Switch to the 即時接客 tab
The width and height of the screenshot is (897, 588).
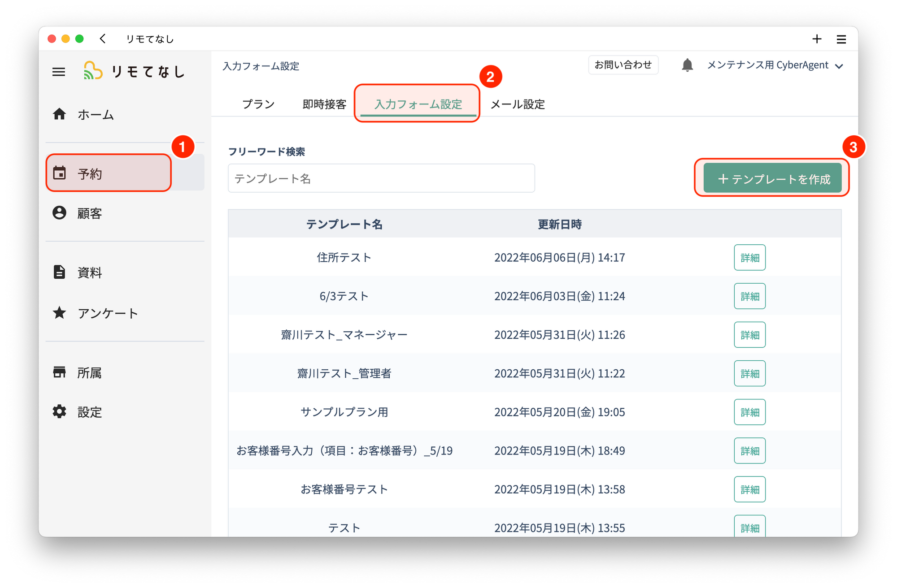[324, 104]
